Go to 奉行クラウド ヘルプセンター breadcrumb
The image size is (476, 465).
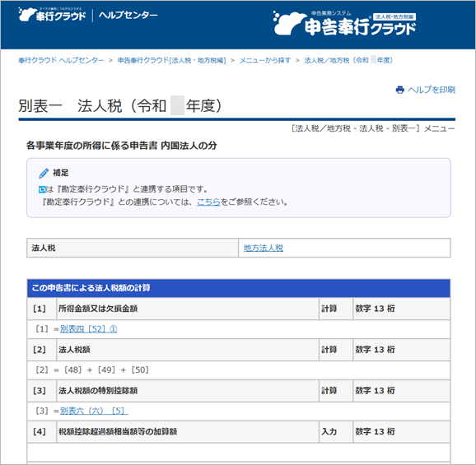(61, 60)
